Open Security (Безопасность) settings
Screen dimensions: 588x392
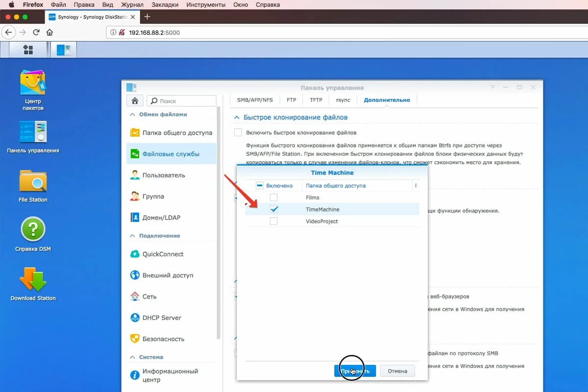[171, 339]
